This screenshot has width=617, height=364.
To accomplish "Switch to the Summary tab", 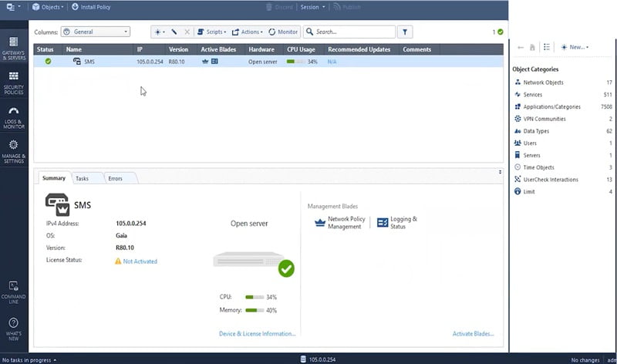I will 54,178.
